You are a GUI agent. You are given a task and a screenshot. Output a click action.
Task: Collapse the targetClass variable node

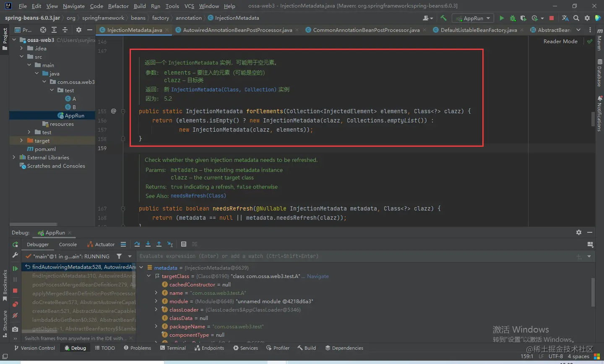click(x=149, y=276)
